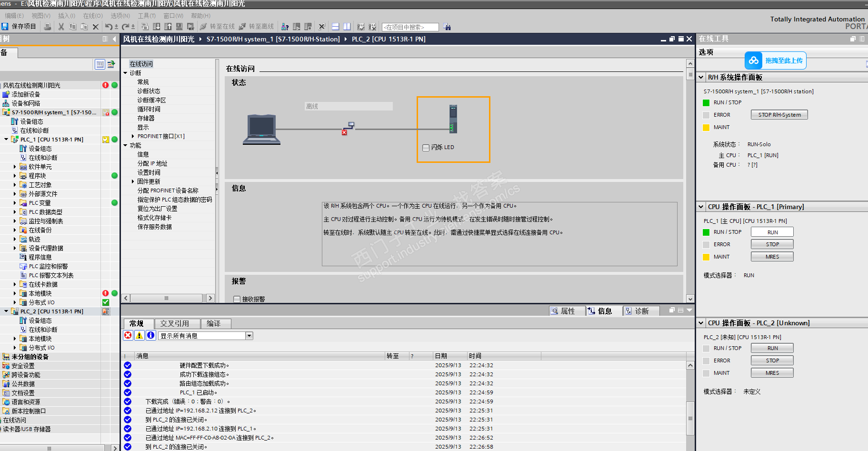The image size is (868, 451).
Task: Select 复位为出厂设置 in the navigation
Action: (157, 209)
